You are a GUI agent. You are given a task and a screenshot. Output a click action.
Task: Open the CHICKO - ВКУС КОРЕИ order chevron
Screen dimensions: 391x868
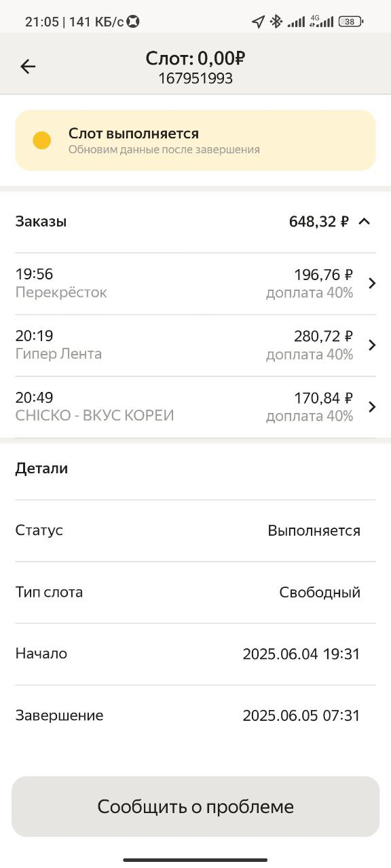coord(372,407)
